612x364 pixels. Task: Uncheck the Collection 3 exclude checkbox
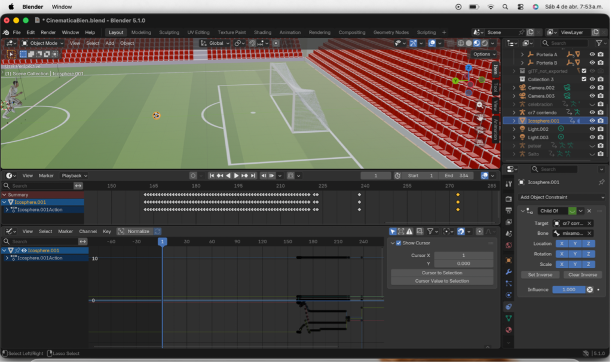point(584,79)
